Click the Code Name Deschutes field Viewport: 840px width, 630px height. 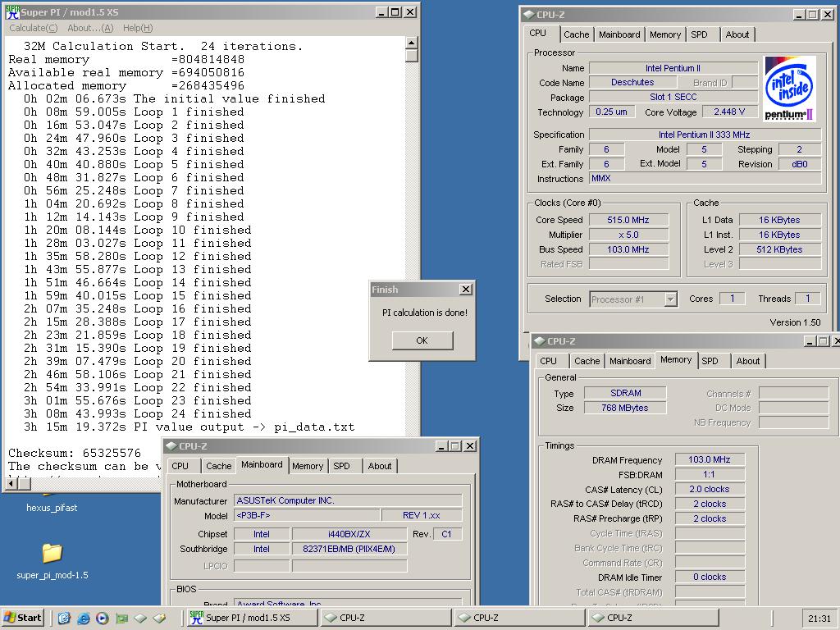click(632, 83)
